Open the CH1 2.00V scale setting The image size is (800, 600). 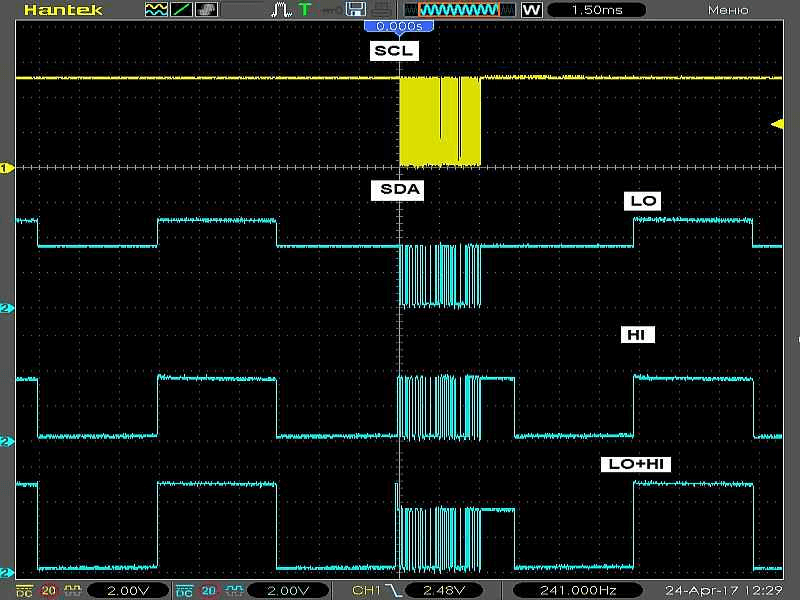128,591
